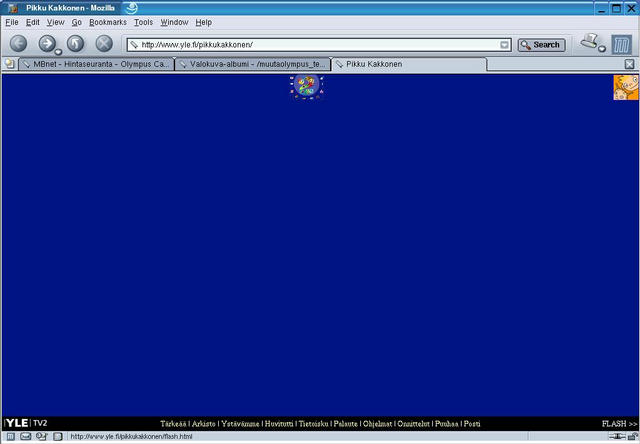Click the online/offline connection status icon
The image size is (640, 444).
(617, 436)
